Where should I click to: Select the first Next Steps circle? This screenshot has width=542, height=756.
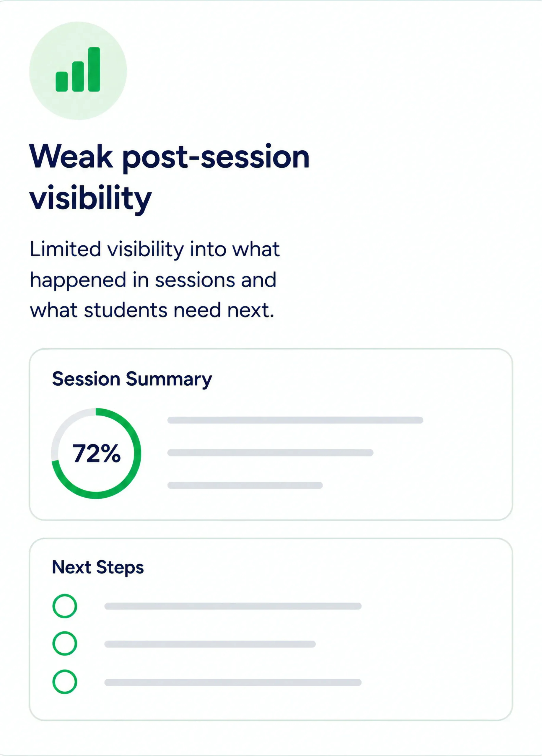tap(65, 606)
